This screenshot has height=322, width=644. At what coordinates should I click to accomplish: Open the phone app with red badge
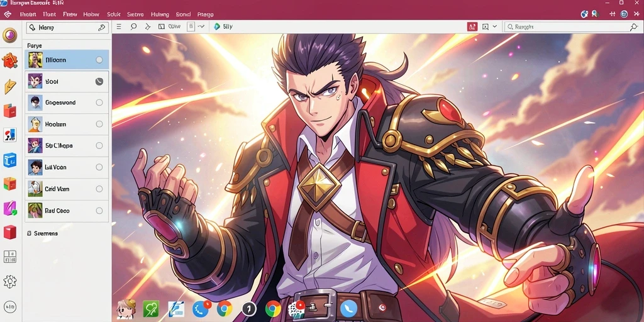click(x=201, y=308)
